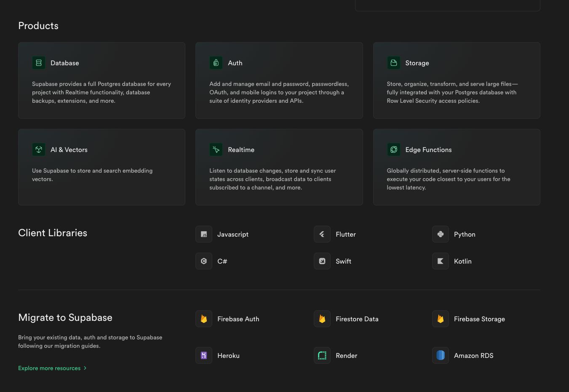Click the AI & Vectors embedding description
The height and width of the screenshot is (392, 569).
click(x=92, y=175)
